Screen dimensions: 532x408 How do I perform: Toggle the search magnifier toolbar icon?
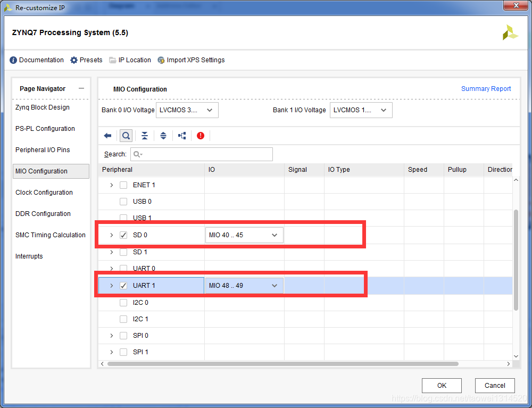click(x=126, y=136)
